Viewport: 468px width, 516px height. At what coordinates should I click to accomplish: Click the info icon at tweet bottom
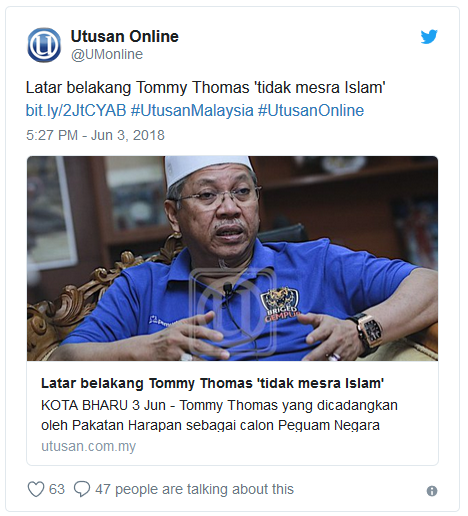pos(432,491)
